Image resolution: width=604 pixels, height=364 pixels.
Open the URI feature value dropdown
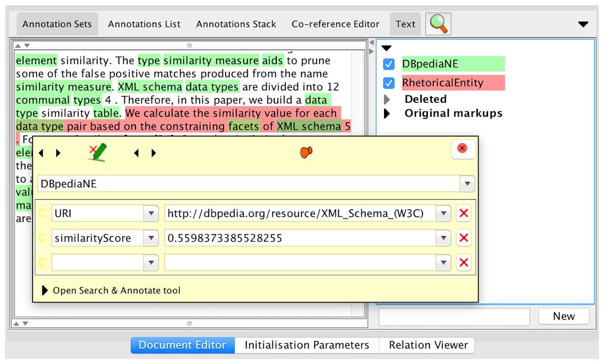pos(443,213)
